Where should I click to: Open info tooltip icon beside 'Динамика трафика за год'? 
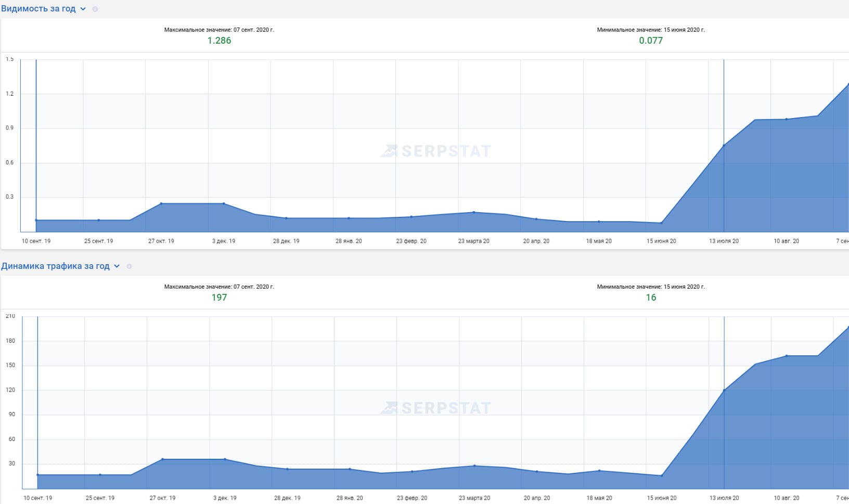point(129,266)
